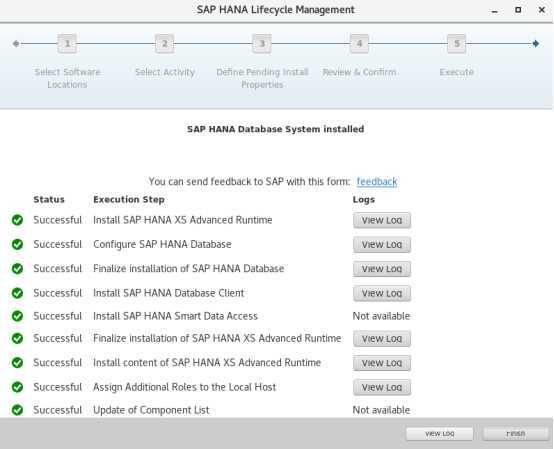Click check icon for Assign Additional Roles to Local Host
Viewport: 554px width, 449px height.
[17, 387]
